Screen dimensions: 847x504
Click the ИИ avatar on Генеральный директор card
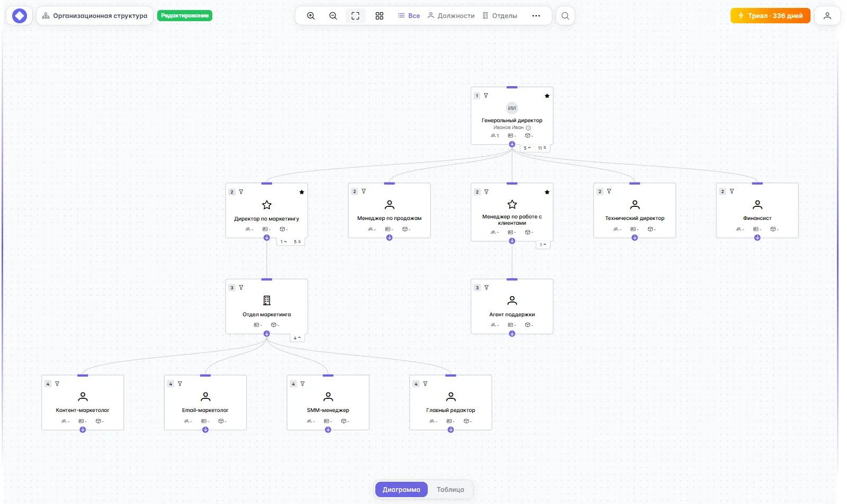(x=512, y=108)
